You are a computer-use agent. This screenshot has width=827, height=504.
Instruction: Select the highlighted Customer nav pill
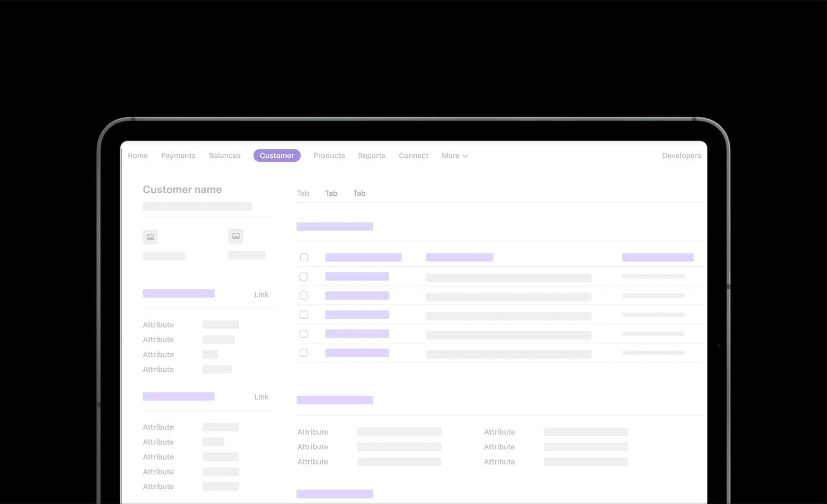[277, 155]
